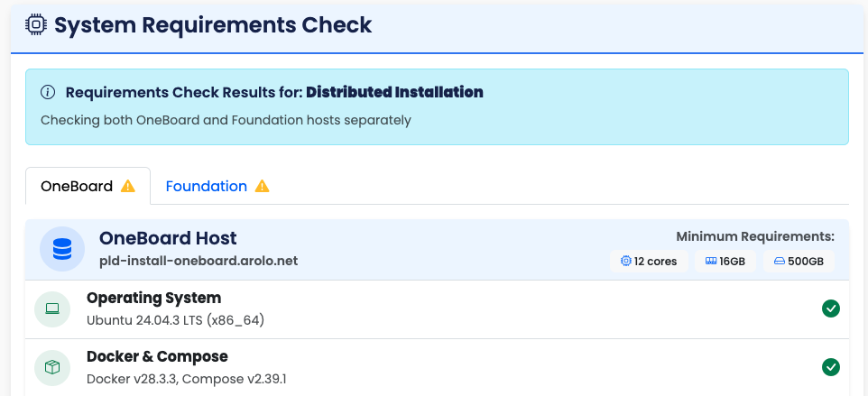Screen dimensions: 868x396
Task: Click the warning icon on the OneBoard tab
Action: pyautogui.click(x=128, y=187)
